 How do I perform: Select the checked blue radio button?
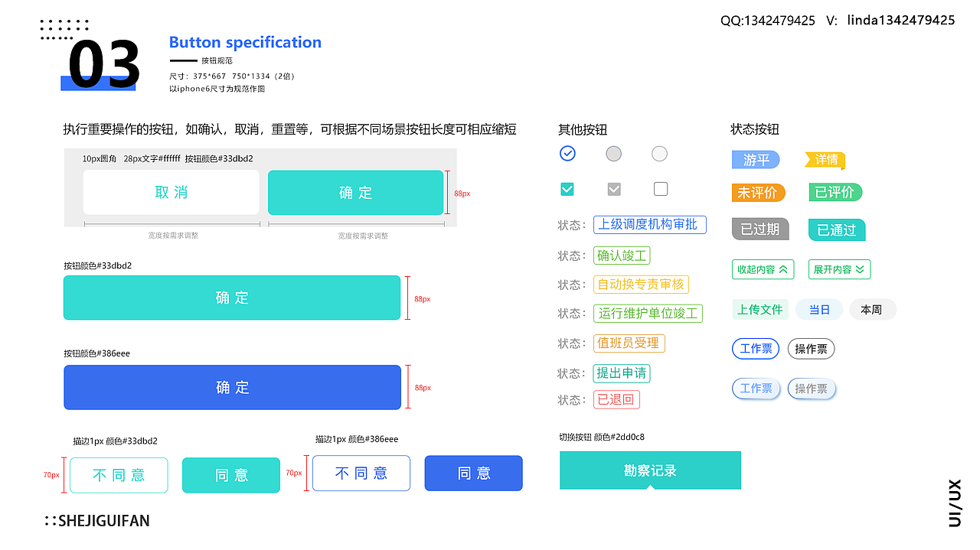pyautogui.click(x=567, y=154)
